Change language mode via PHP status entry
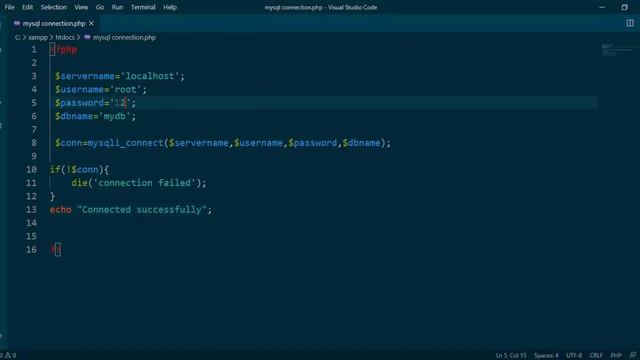640x360 pixels. point(616,356)
